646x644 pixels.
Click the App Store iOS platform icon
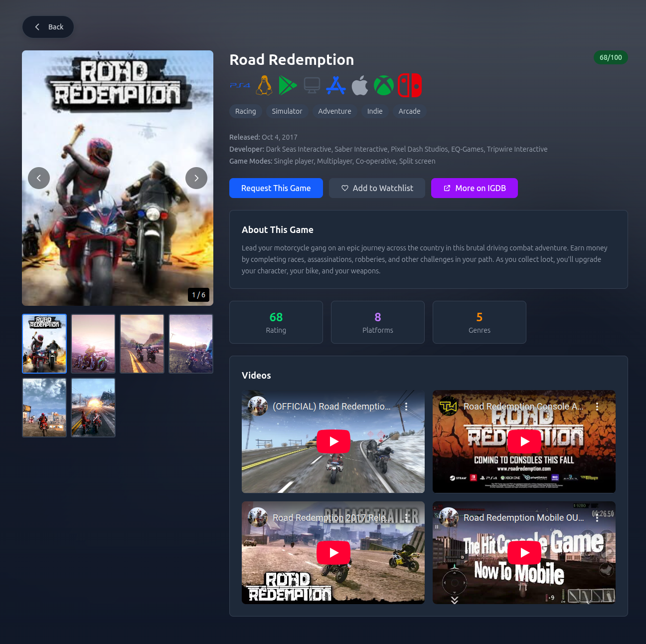(x=336, y=85)
